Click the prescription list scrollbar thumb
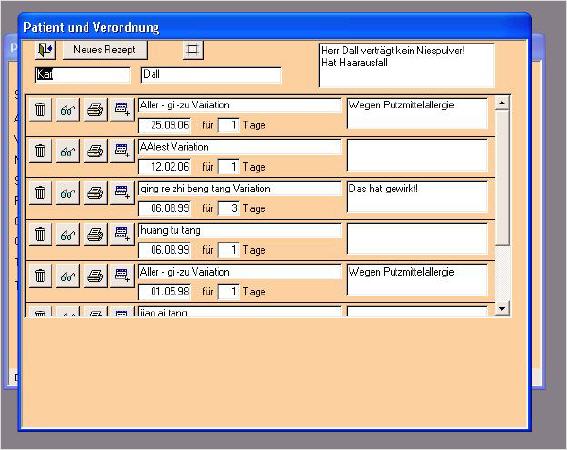This screenshot has height=450, width=567. (x=502, y=178)
